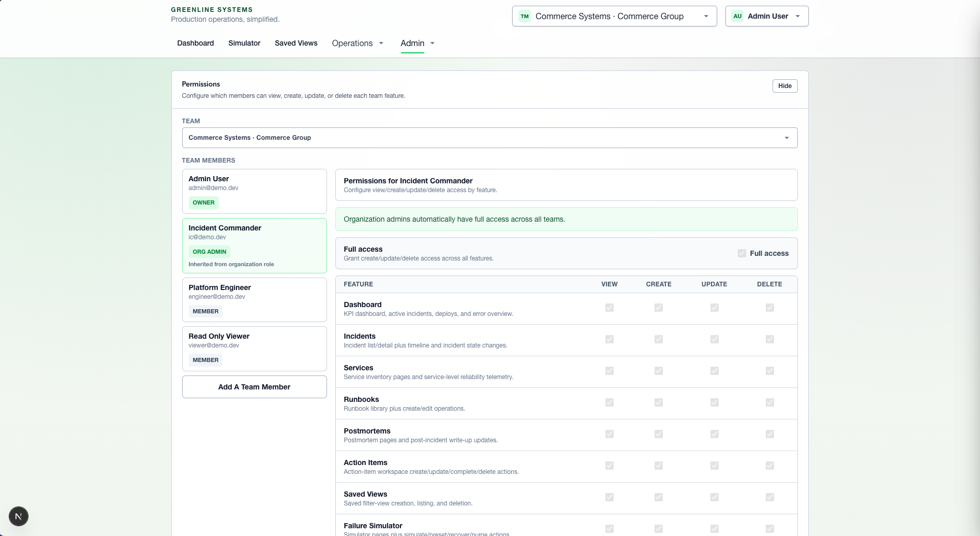980x536 pixels.
Task: Switch to the Simulator tab
Action: pyautogui.click(x=244, y=44)
